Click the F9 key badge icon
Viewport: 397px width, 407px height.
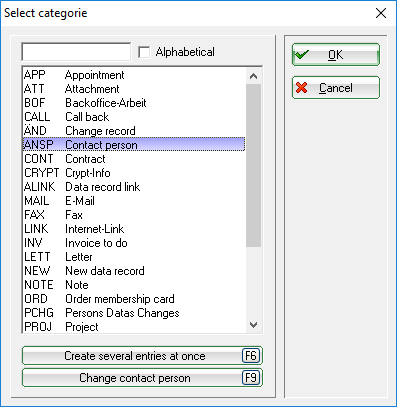[x=251, y=378]
